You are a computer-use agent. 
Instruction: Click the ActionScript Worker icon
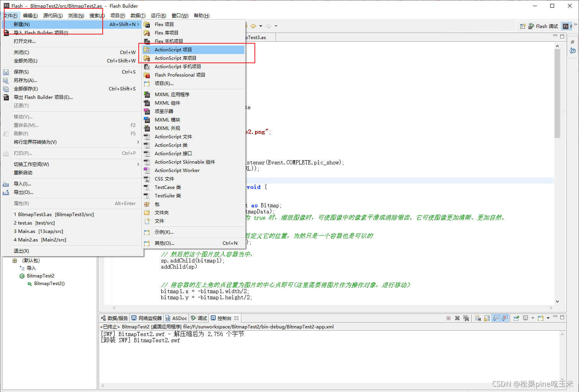point(147,171)
